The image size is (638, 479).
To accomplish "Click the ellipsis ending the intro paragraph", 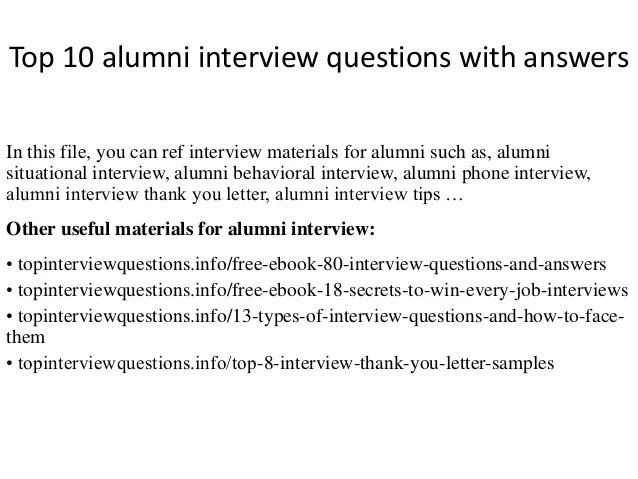I will click(x=454, y=196).
